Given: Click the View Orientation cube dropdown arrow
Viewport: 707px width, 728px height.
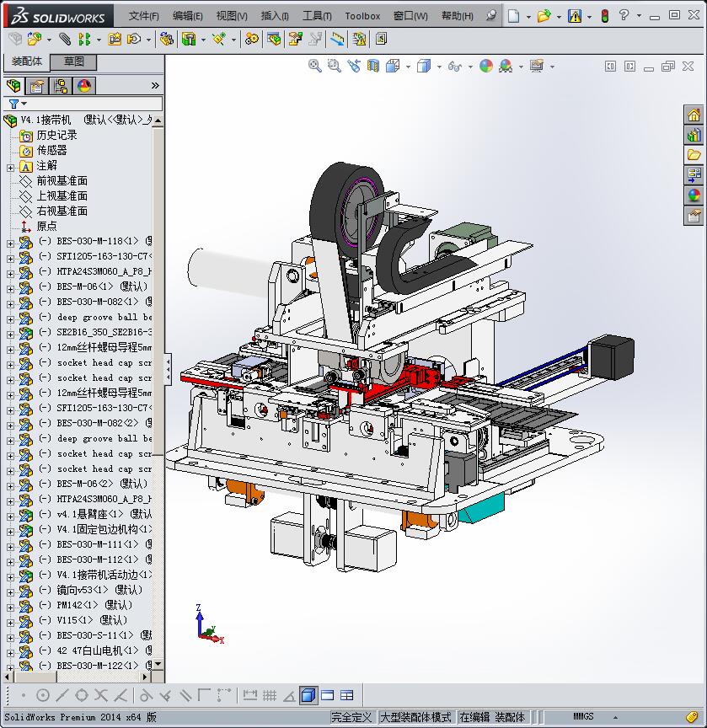Looking at the screenshot, I should [408, 67].
